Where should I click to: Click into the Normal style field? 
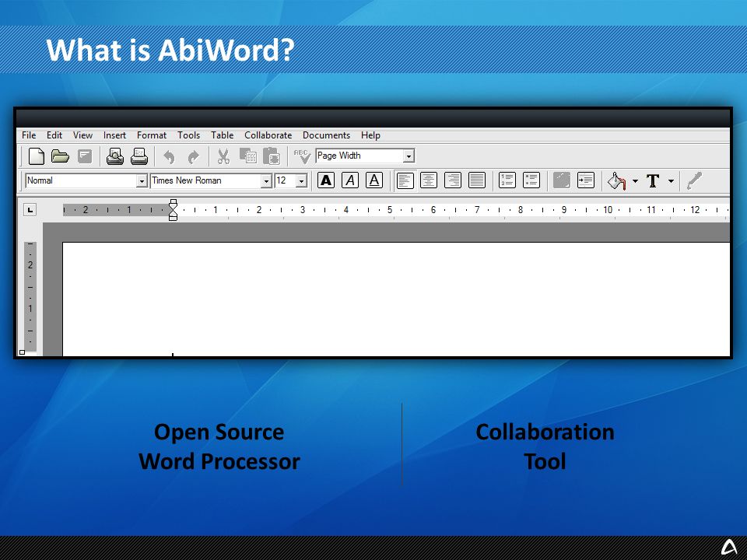click(81, 181)
